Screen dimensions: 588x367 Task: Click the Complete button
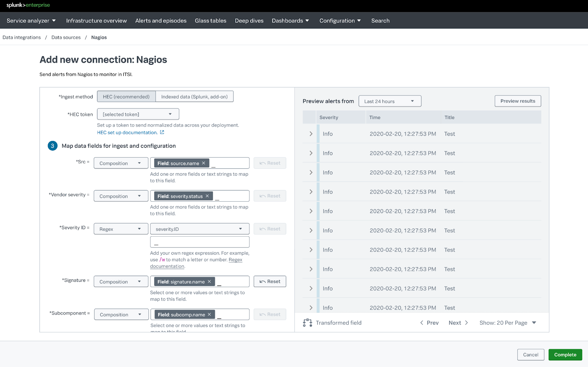(x=565, y=355)
